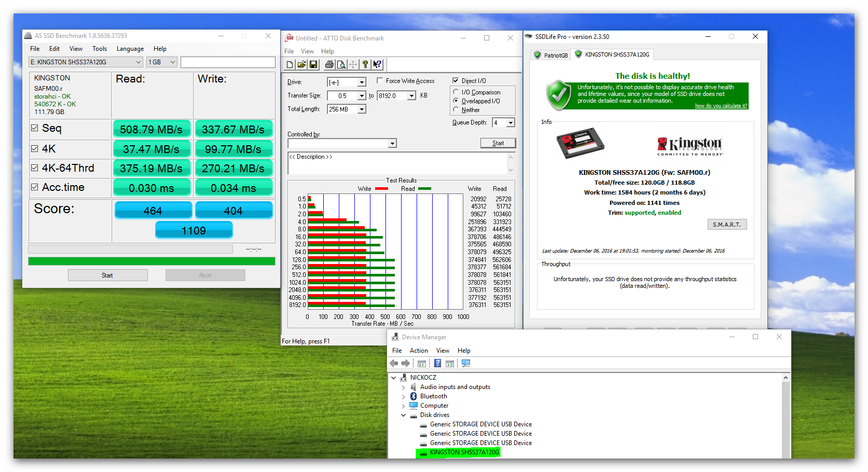Open the 1 GB test size dropdown
Viewport: 868px width, 472px height.
[162, 62]
